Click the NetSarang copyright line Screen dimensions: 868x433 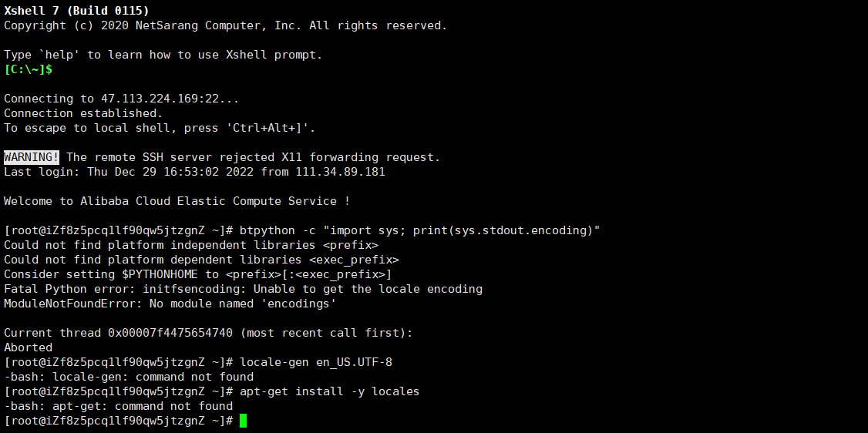pos(225,25)
